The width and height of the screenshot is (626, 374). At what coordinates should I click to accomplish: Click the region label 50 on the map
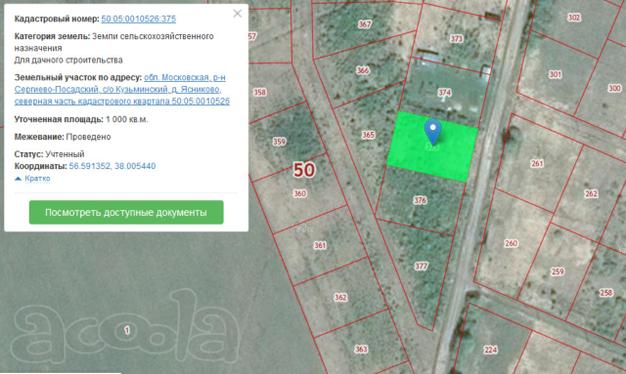pyautogui.click(x=304, y=170)
